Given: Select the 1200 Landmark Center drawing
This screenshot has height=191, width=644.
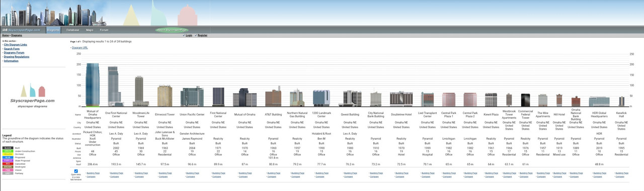Looking at the screenshot, I should pos(321,99).
